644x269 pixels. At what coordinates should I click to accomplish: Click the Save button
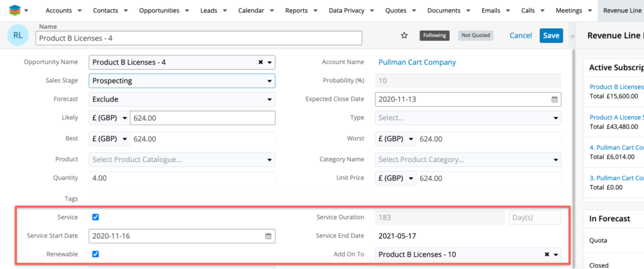coord(551,36)
